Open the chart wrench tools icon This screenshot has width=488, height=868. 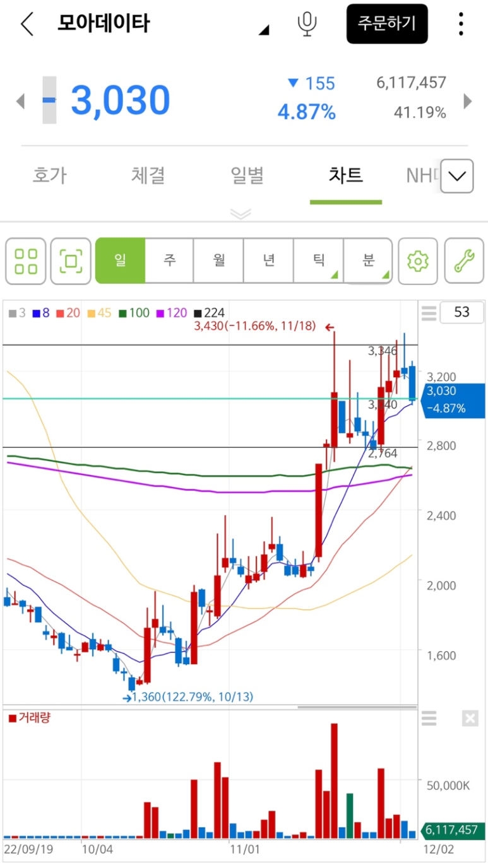[464, 261]
